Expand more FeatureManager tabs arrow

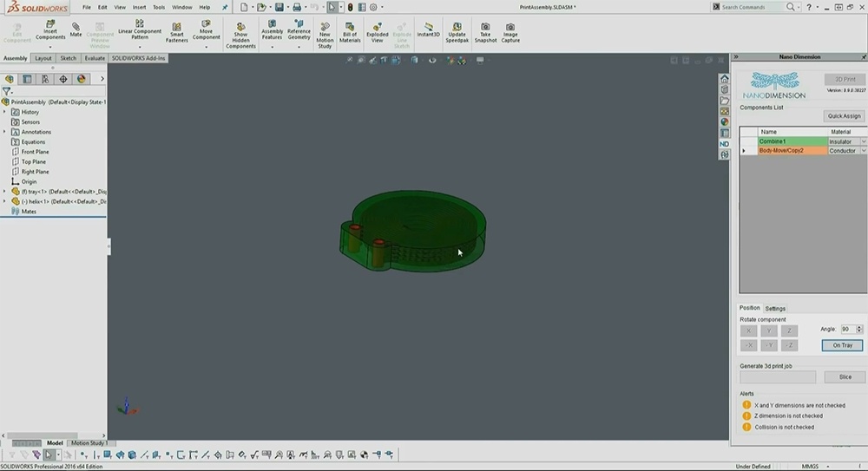pyautogui.click(x=102, y=79)
